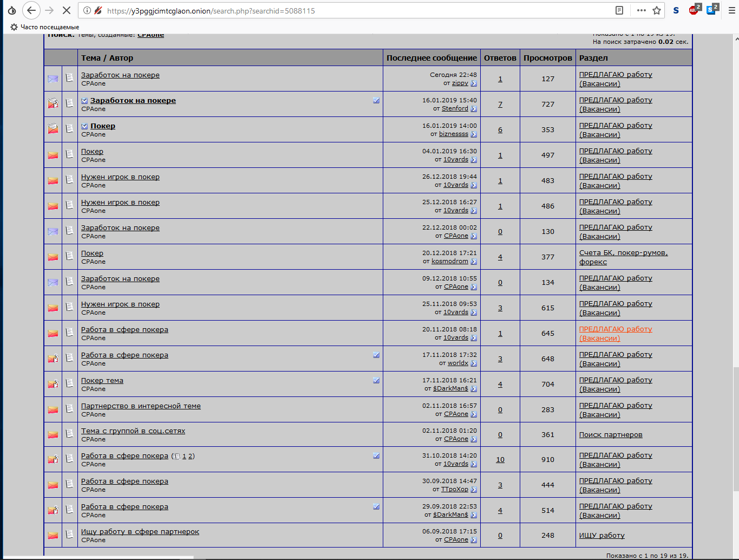The height and width of the screenshot is (560, 739).
Task: Open user profile worldx
Action: 458,363
